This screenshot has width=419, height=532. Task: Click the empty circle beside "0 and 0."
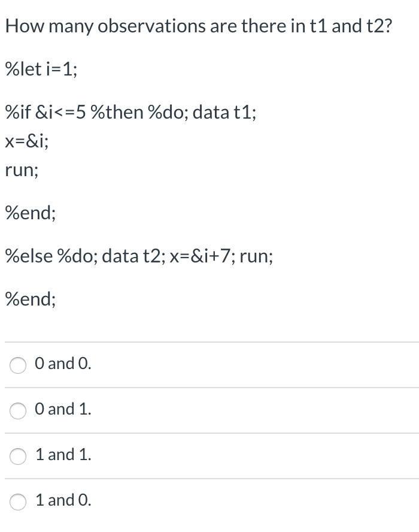17,365
